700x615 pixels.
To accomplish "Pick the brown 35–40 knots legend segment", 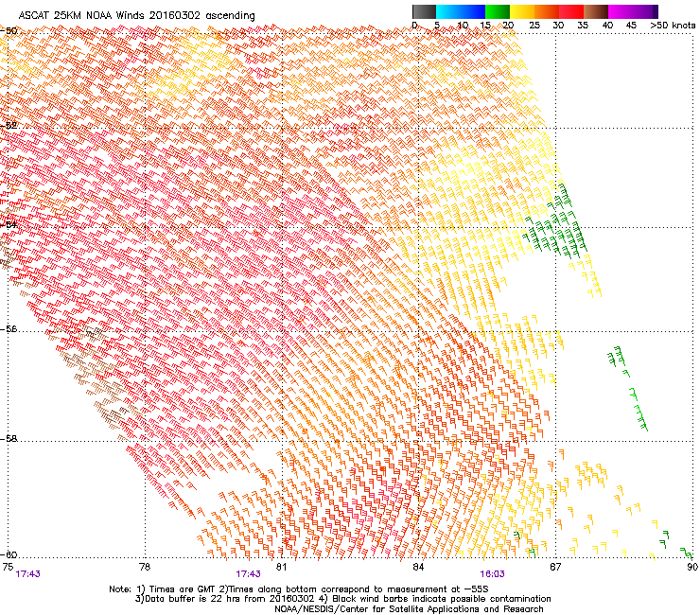I will tap(596, 11).
